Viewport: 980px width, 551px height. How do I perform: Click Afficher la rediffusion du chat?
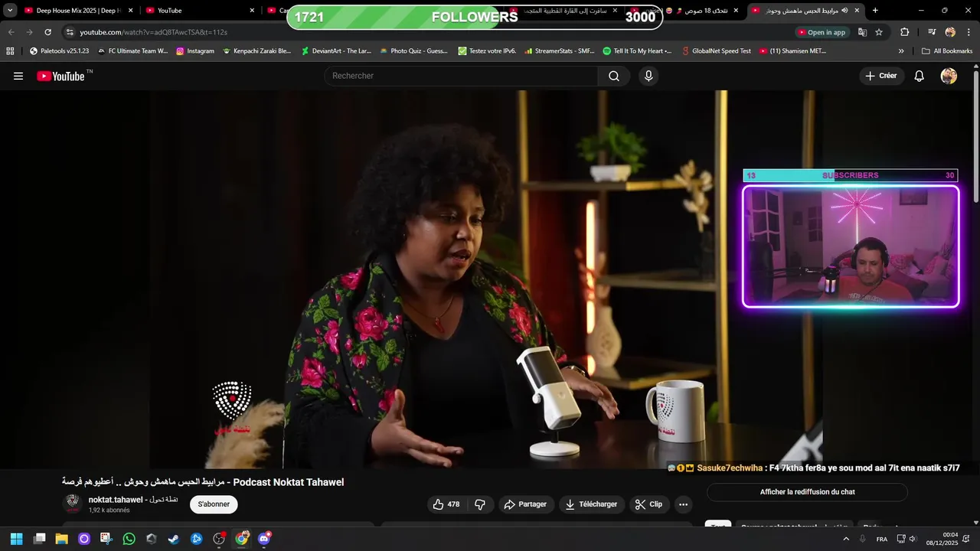click(x=807, y=492)
